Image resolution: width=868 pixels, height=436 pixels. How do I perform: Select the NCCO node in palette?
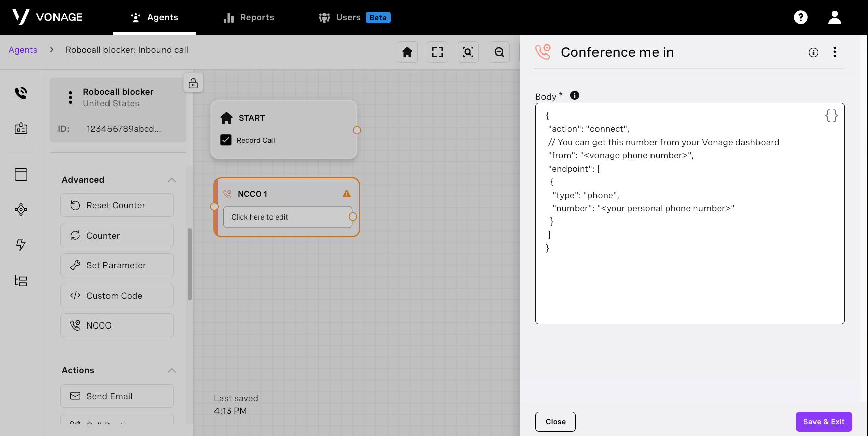click(x=117, y=325)
